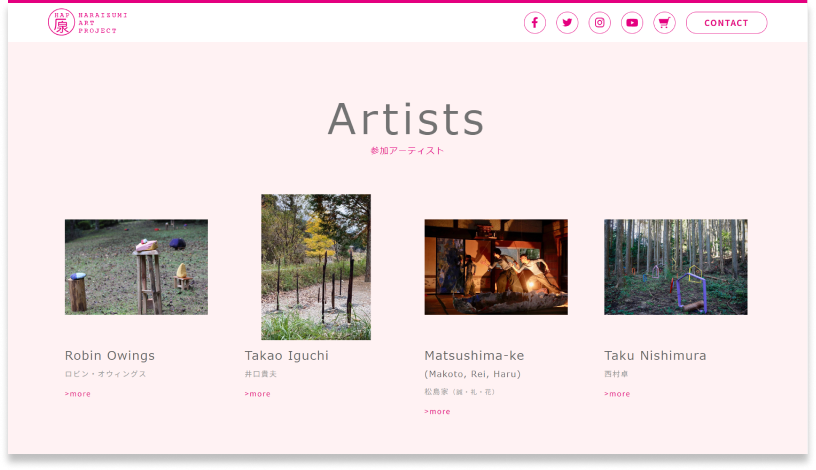Open the Matsushima-ke artist title
Screen dimensions: 816x470
tap(474, 356)
